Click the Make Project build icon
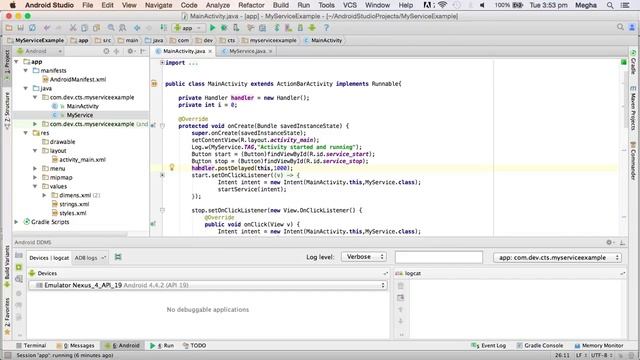Viewport: 640px width, 360px height. [x=164, y=28]
